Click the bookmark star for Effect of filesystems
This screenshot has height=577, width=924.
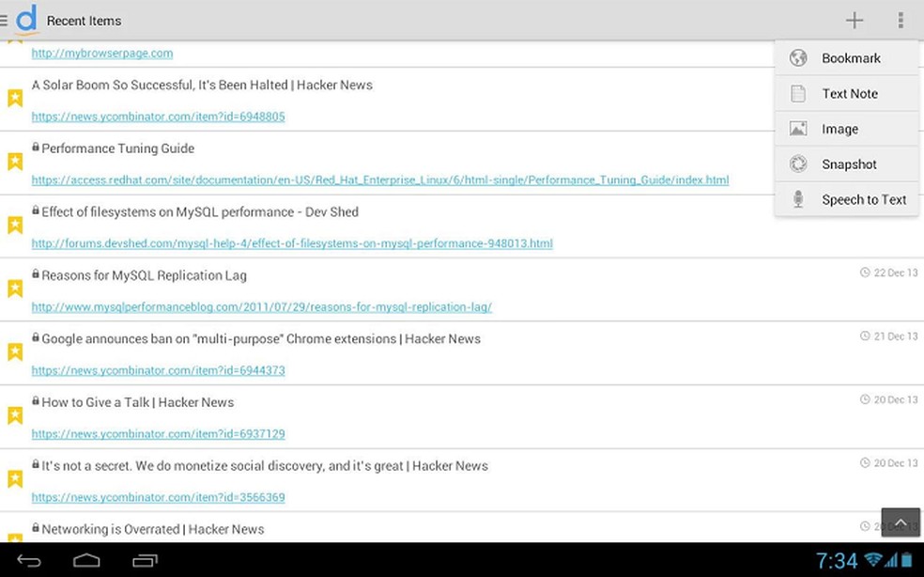point(15,225)
